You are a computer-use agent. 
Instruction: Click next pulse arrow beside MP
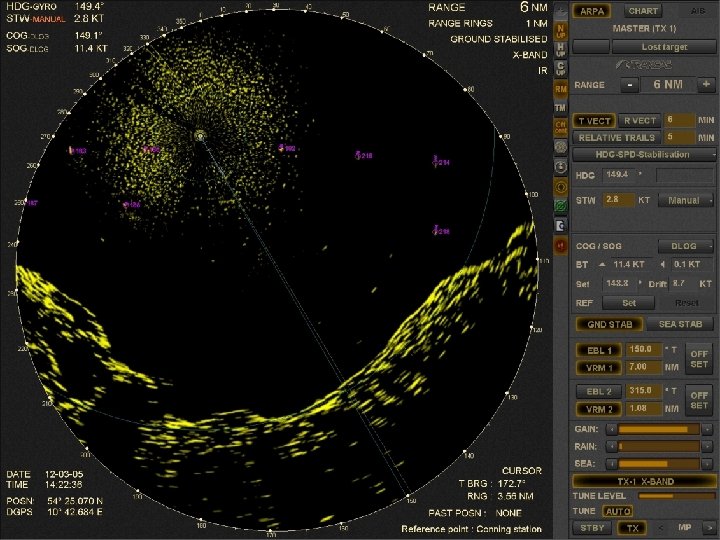709,528
